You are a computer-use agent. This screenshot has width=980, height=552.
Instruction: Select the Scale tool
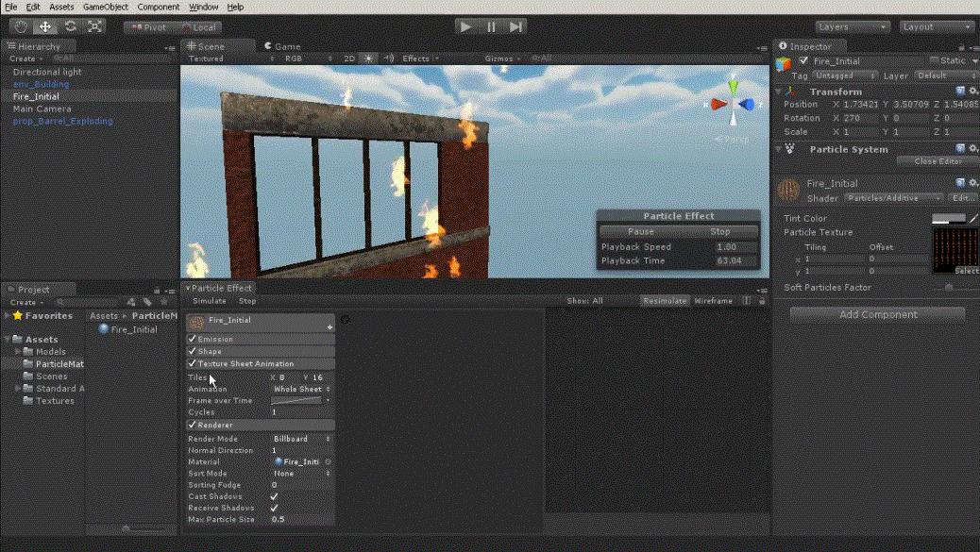tap(95, 26)
